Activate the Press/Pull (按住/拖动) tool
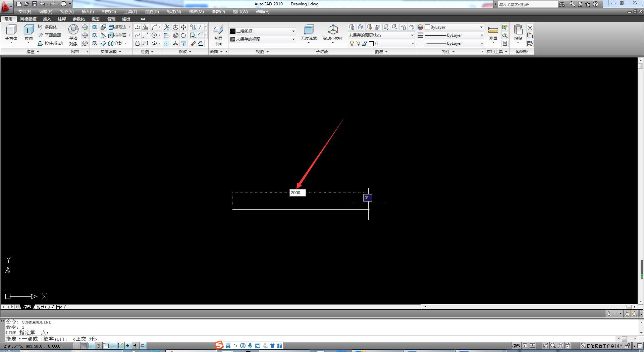Screen dimensions: 644x352 click(50, 43)
